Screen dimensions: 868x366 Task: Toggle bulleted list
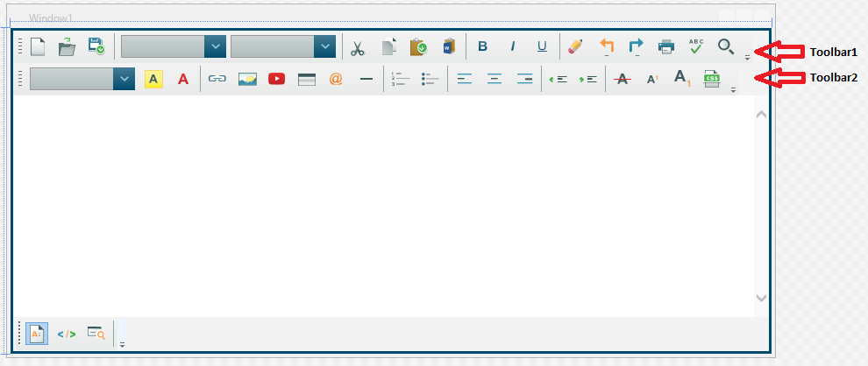[x=430, y=79]
